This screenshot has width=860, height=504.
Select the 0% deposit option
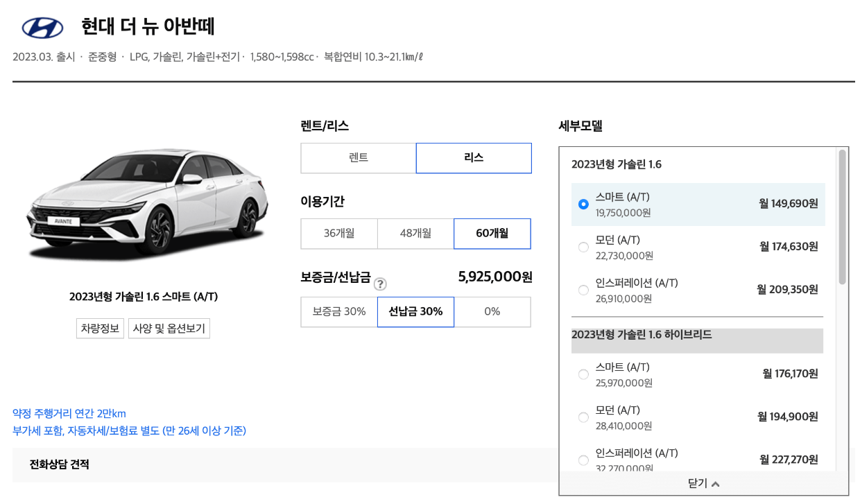click(x=492, y=312)
